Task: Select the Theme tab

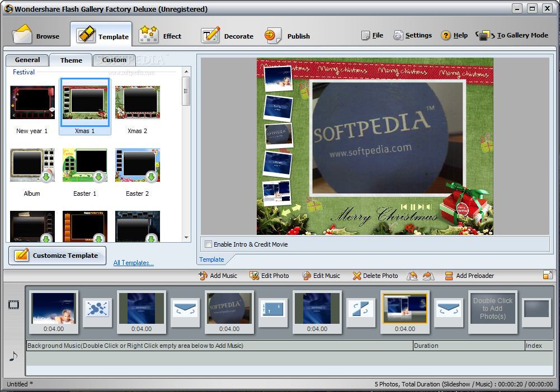Action: 71,60
